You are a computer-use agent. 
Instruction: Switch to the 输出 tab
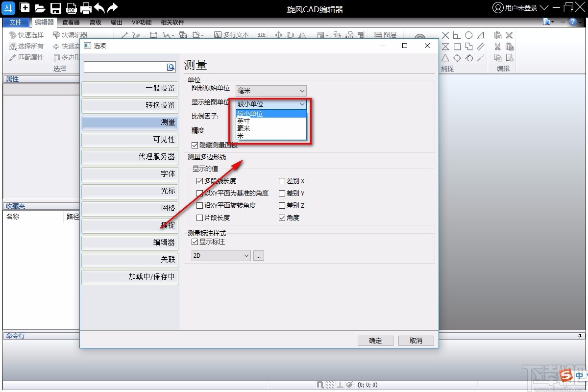pos(117,22)
